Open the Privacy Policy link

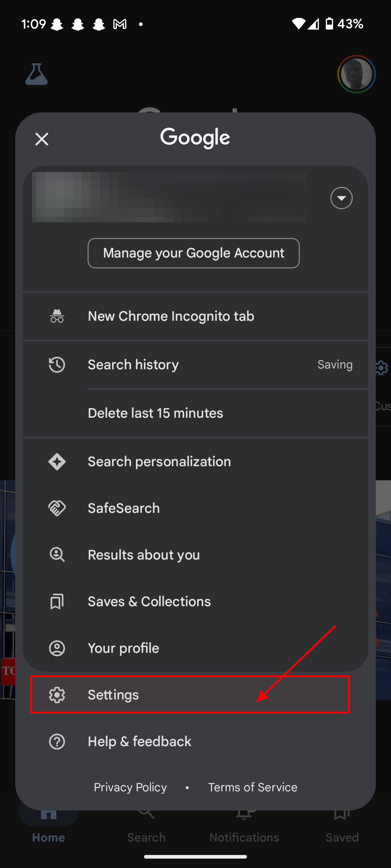[130, 787]
